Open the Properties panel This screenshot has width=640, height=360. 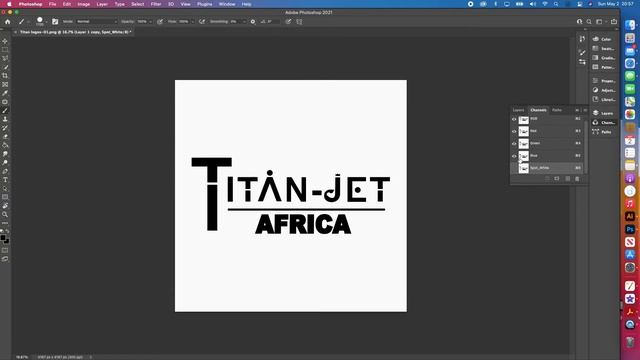603,81
